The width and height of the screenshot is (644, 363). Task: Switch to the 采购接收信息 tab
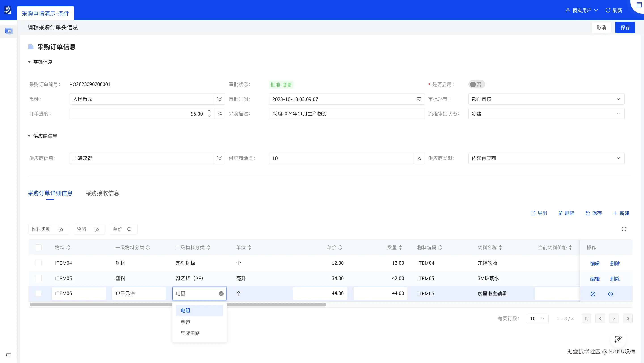[x=102, y=193]
